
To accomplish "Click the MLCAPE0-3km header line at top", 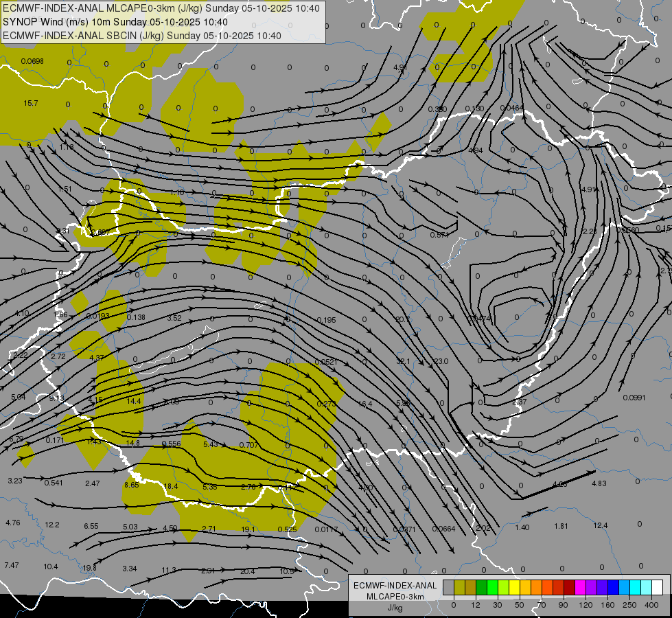I will click(161, 8).
